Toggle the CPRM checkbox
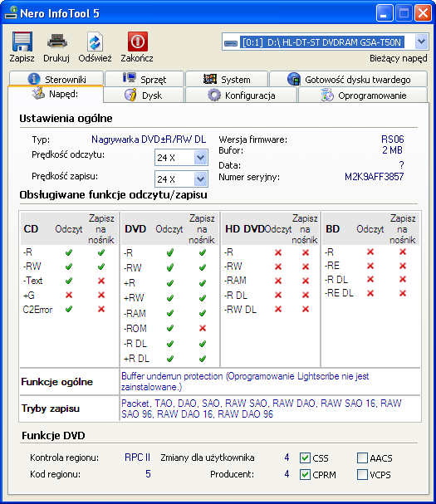The height and width of the screenshot is (504, 436). [305, 474]
